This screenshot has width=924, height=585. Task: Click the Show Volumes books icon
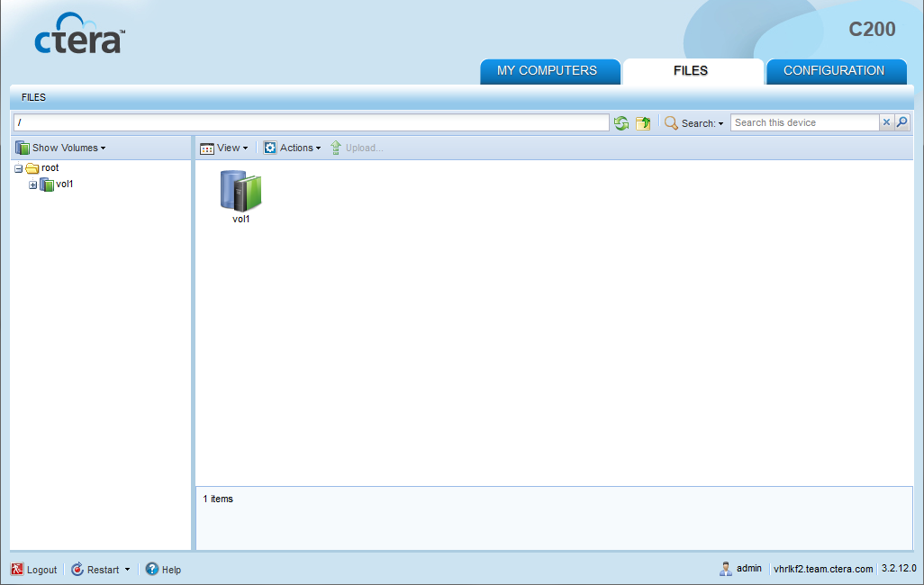(x=23, y=148)
